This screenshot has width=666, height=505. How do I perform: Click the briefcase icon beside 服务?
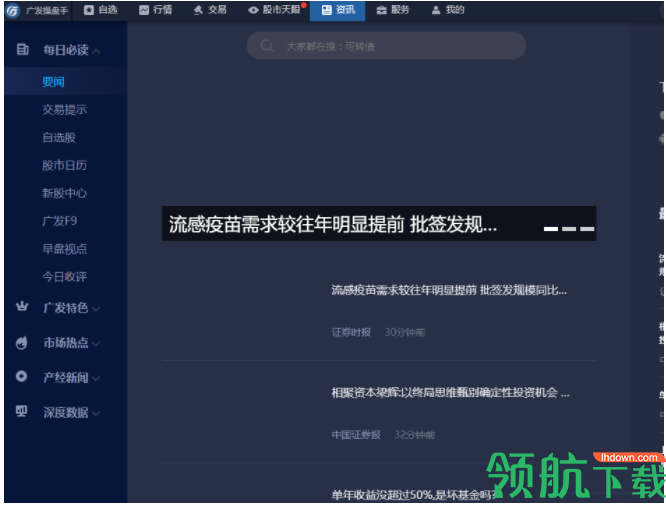(x=381, y=10)
